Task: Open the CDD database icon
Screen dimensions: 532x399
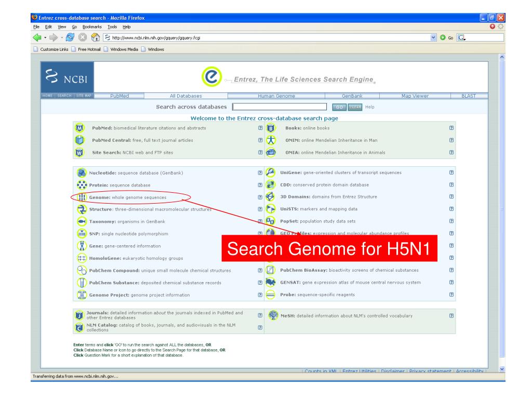Action: pyautogui.click(x=270, y=184)
